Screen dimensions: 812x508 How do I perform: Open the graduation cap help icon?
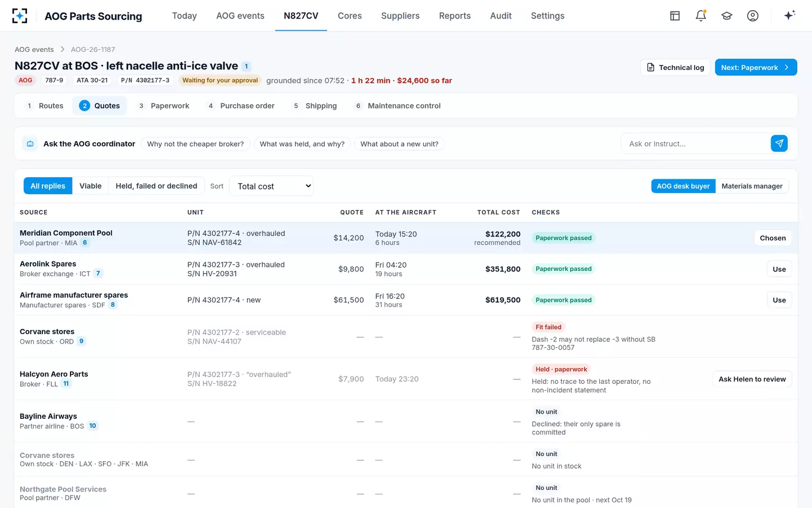(727, 16)
